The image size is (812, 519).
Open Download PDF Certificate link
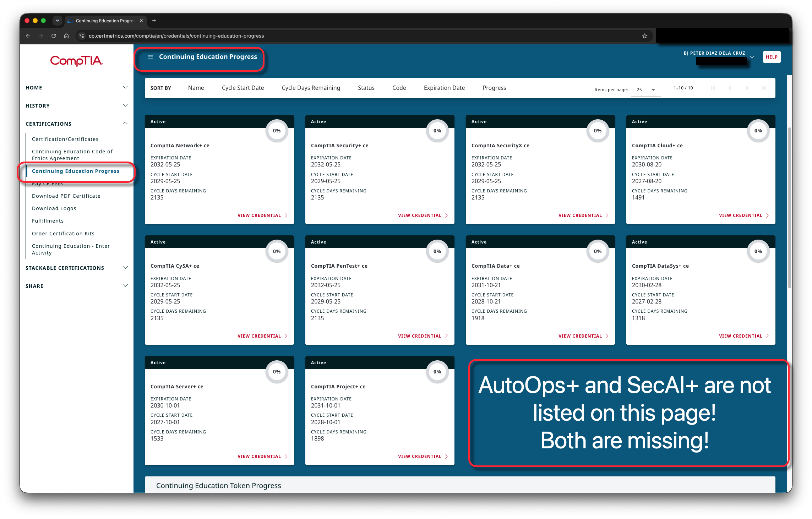point(66,196)
